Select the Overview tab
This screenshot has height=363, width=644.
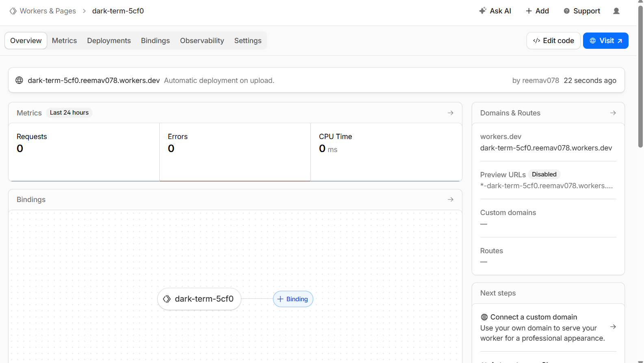pos(26,41)
